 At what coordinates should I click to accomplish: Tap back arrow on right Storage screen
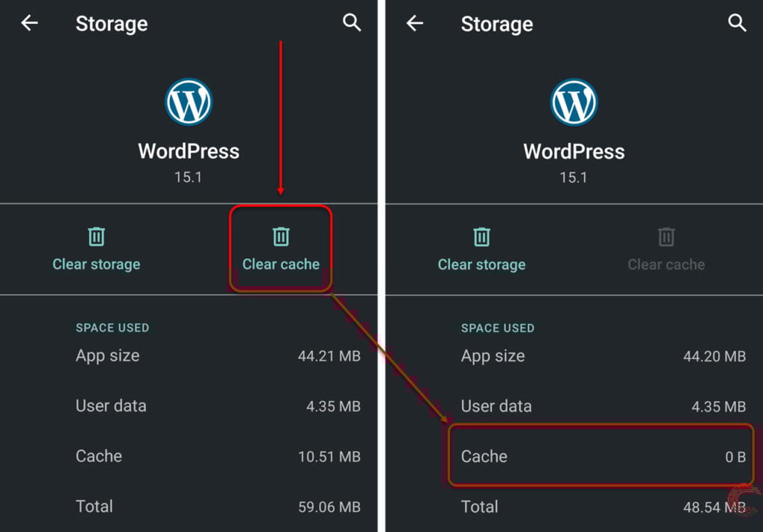point(415,23)
